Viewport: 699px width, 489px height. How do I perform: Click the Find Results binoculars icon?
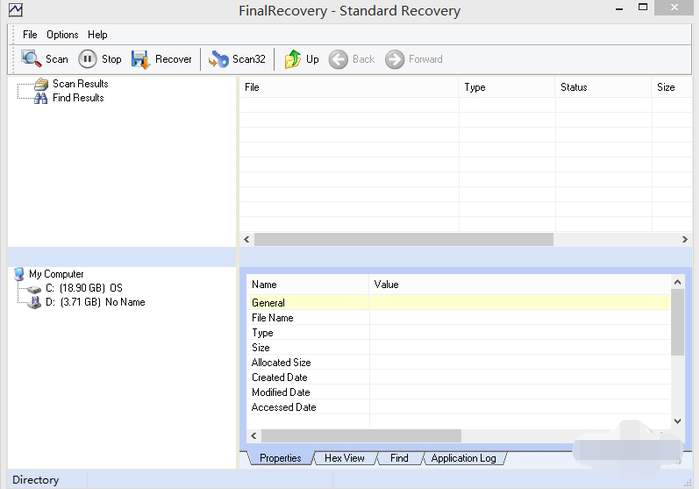(41, 98)
